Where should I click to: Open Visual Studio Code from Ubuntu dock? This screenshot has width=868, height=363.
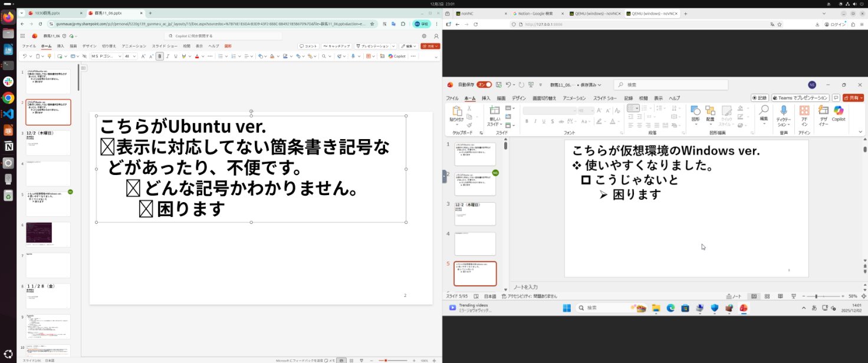(8, 114)
